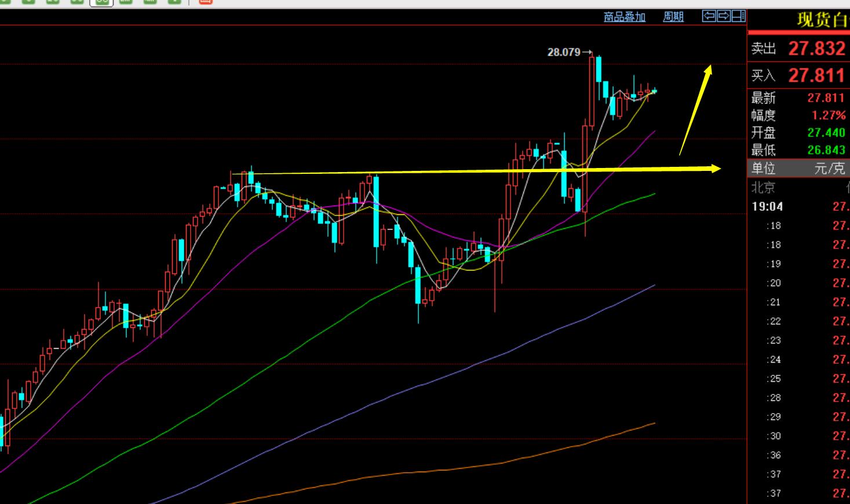Select the :28 tick row

click(799, 397)
